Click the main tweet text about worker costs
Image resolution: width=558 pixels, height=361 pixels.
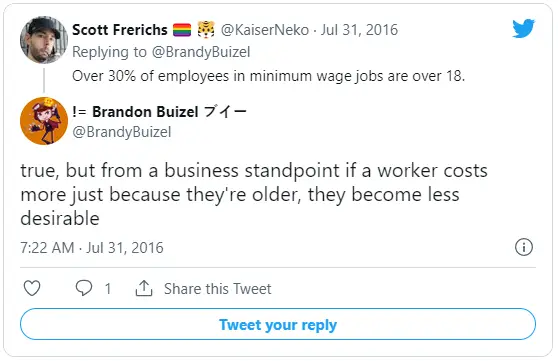(254, 194)
